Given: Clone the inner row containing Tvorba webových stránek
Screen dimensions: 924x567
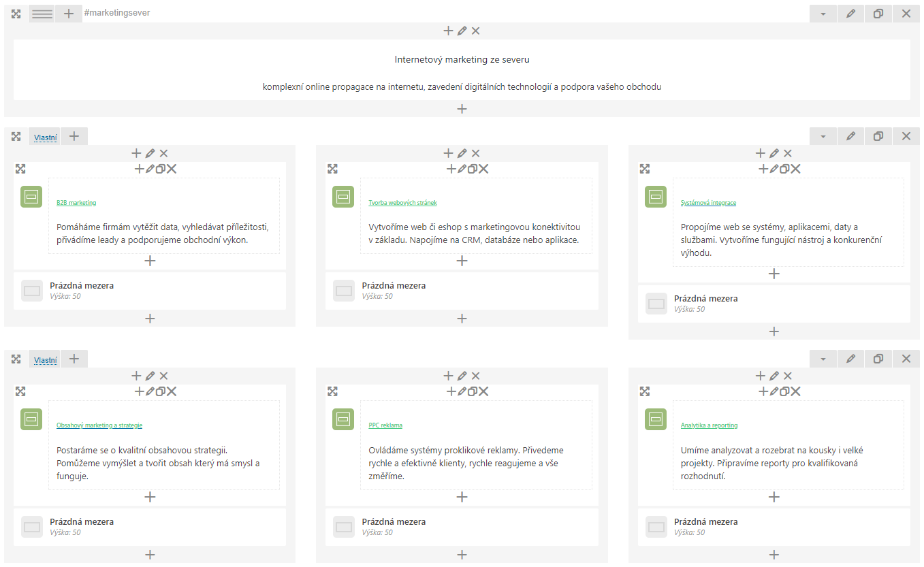Looking at the screenshot, I should click(473, 169).
